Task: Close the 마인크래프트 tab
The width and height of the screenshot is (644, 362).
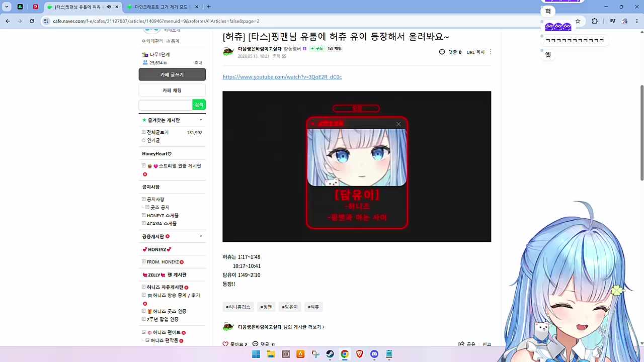Action: point(197,7)
